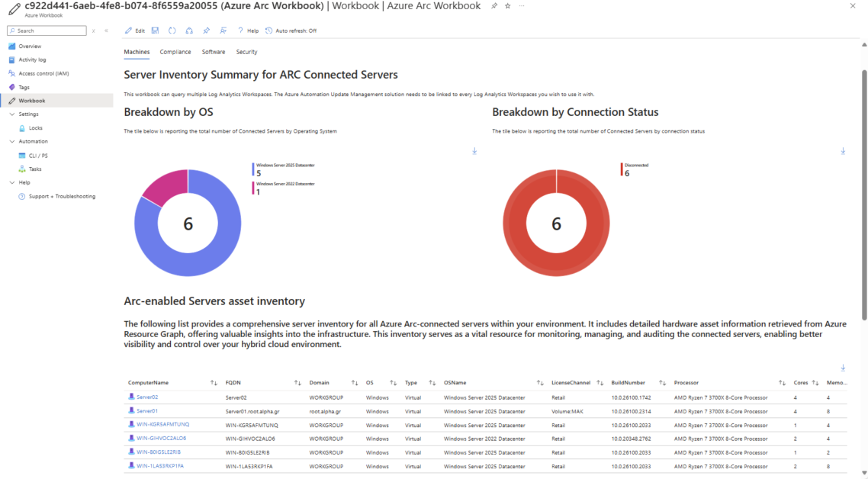This screenshot has width=868, height=479.
Task: Click Windows Server 2025 Datacenter legend swatch
Action: point(253,169)
